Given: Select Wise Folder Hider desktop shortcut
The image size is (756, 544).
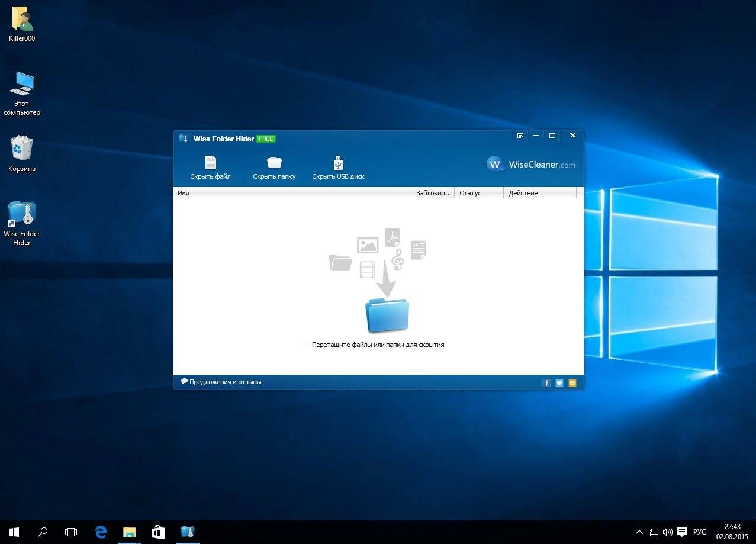Looking at the screenshot, I should pos(22,223).
